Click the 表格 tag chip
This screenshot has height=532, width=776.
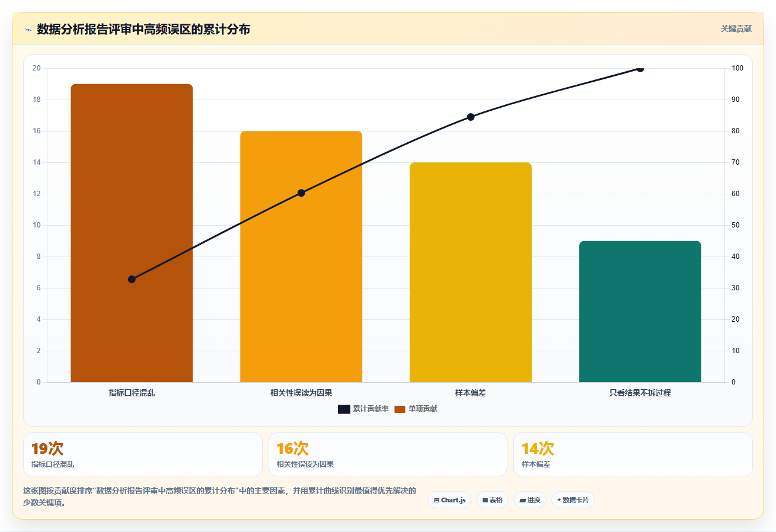(492, 500)
